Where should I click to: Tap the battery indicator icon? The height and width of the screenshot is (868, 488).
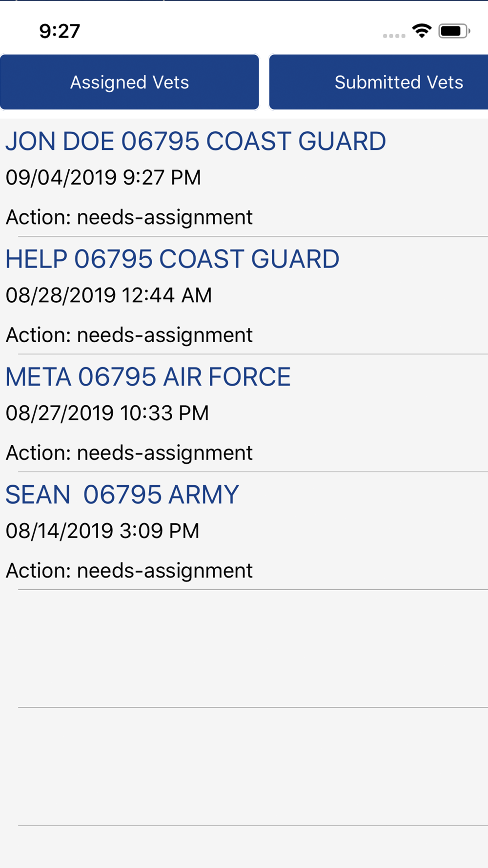click(x=453, y=31)
